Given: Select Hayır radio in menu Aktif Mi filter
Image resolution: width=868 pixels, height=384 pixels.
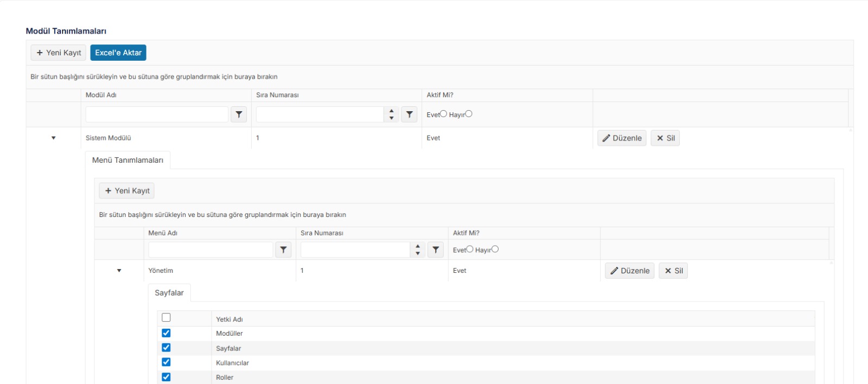Looking at the screenshot, I should [495, 249].
